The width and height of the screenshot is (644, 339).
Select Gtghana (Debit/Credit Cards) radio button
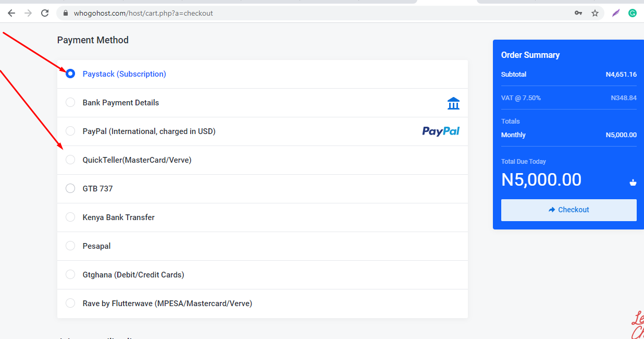pos(70,275)
